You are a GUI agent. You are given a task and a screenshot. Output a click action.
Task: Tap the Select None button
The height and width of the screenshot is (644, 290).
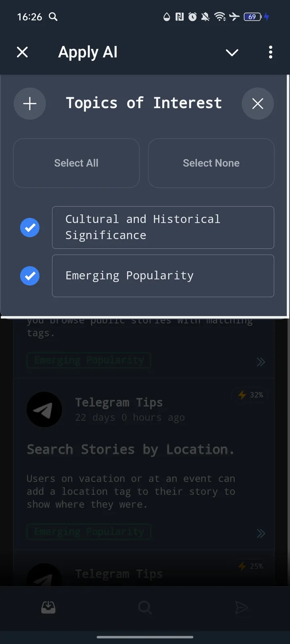coord(211,163)
